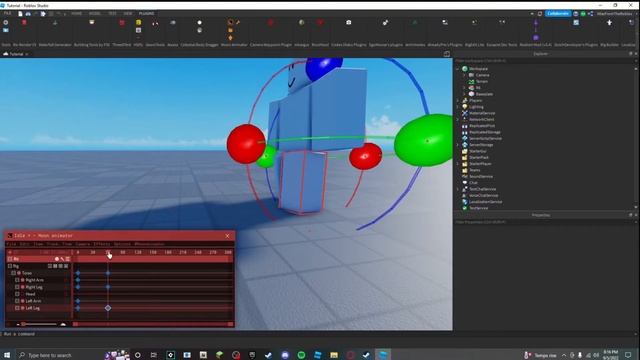The width and height of the screenshot is (640, 360).
Task: Open the Waterfall Generator plugin
Action: point(55,22)
